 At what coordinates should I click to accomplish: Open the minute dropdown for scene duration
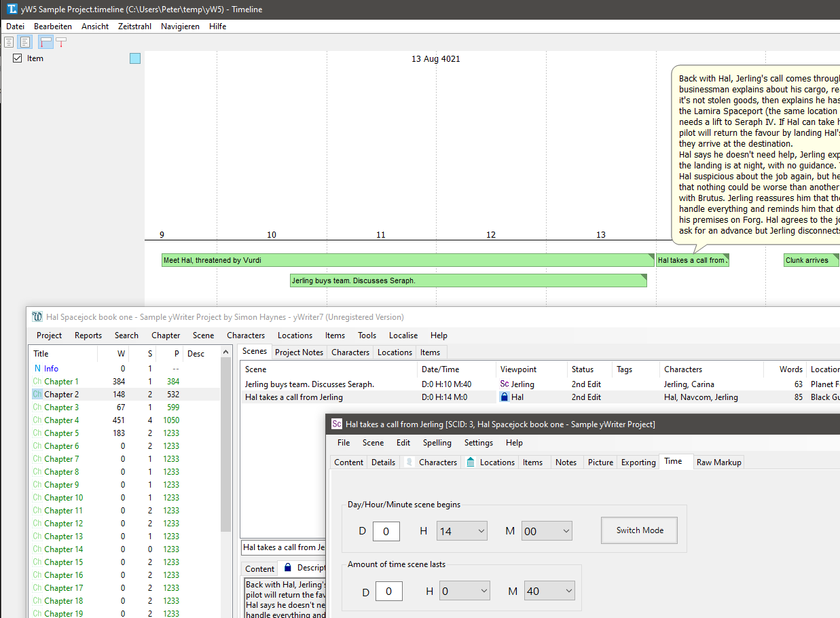click(x=549, y=591)
